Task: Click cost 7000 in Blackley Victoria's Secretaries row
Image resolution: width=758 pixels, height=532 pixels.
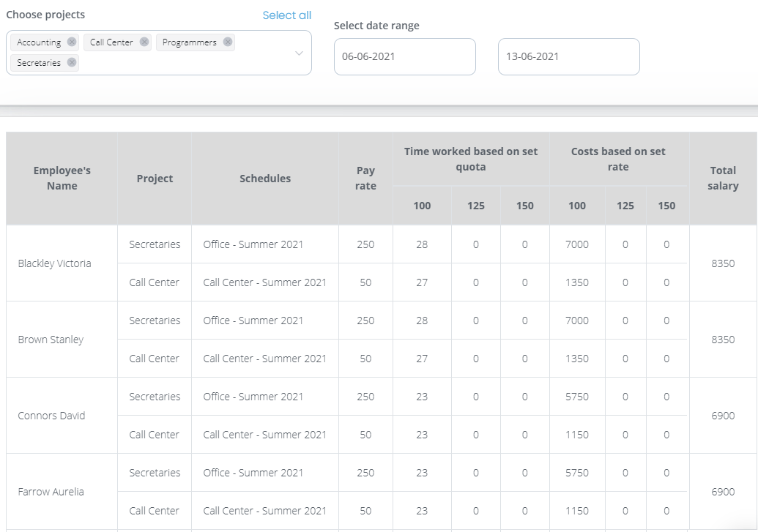Action: click(577, 244)
